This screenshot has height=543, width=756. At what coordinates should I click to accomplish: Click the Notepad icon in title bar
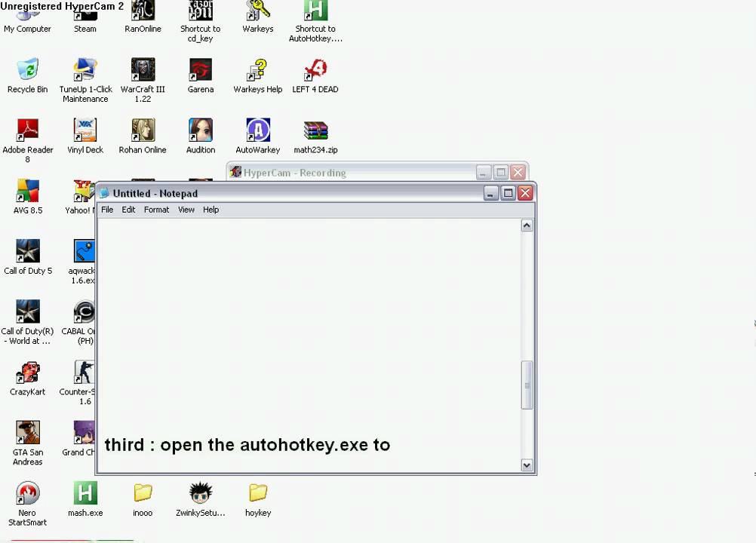(104, 193)
